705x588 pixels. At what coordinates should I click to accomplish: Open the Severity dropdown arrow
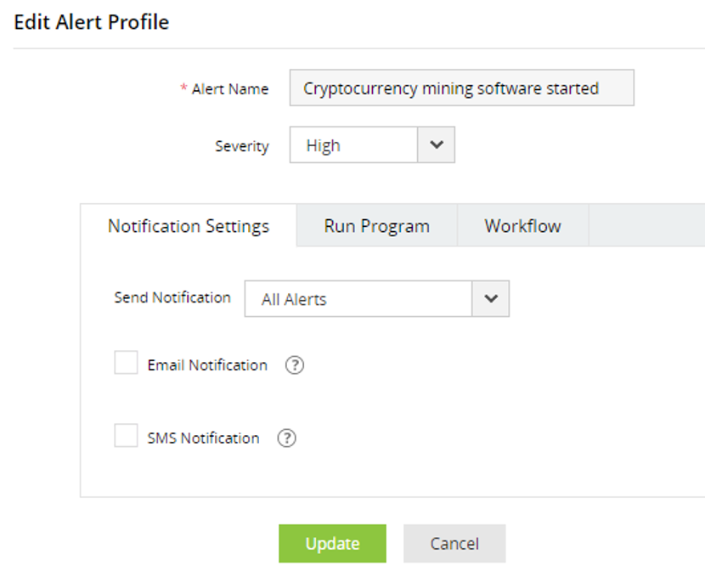[437, 145]
